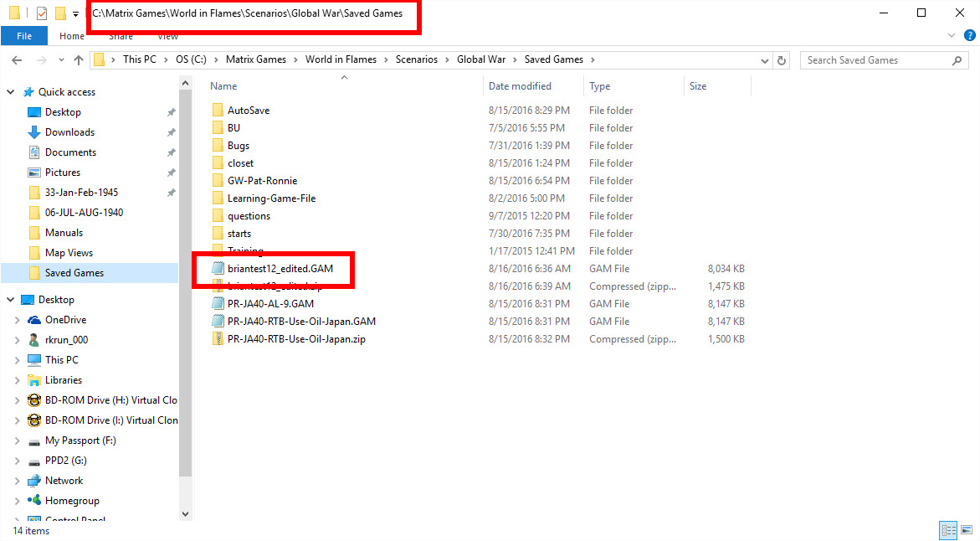The height and width of the screenshot is (541, 980).
Task: Expand the Libraries tree node
Action: click(17, 380)
